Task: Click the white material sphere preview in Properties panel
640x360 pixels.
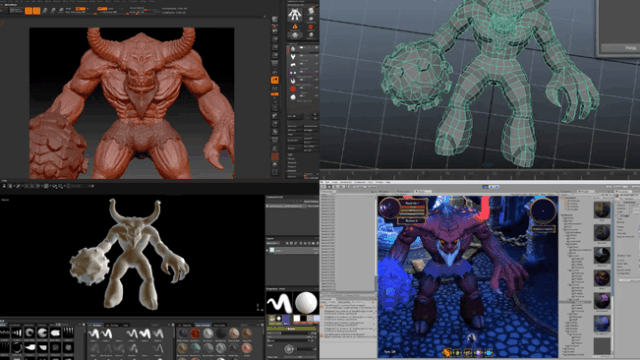Action: (306, 303)
